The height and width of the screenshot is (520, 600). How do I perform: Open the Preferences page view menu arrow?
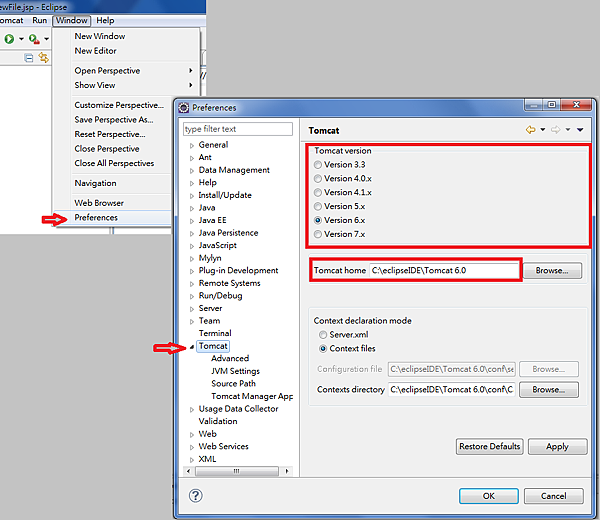point(580,130)
